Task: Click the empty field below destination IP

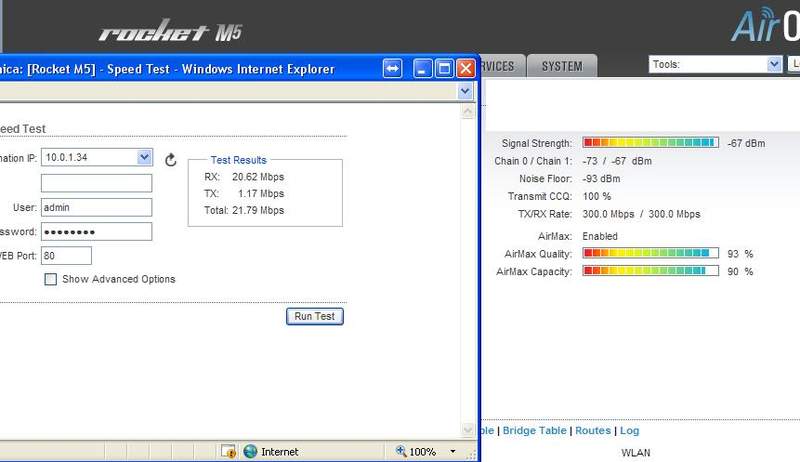Action: (x=96, y=183)
